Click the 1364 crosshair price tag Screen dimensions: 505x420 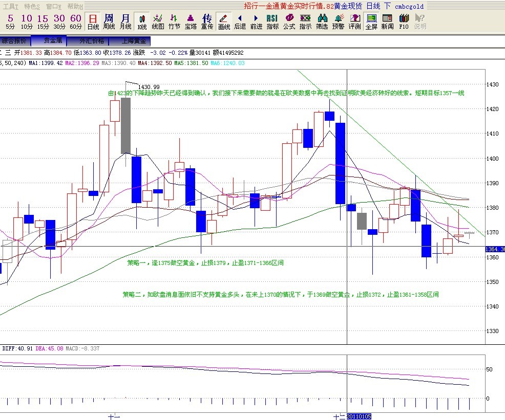coord(495,249)
